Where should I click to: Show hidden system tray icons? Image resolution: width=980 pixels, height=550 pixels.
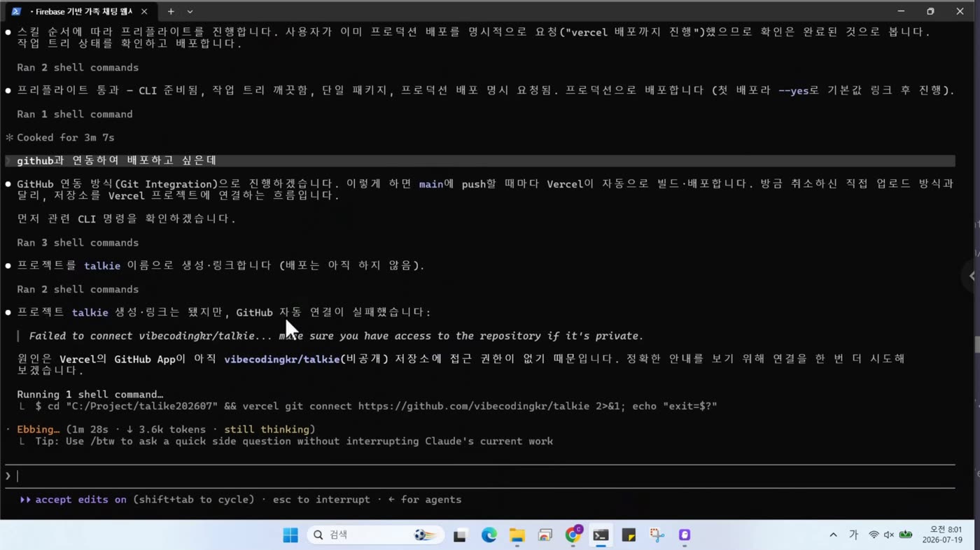coord(833,535)
